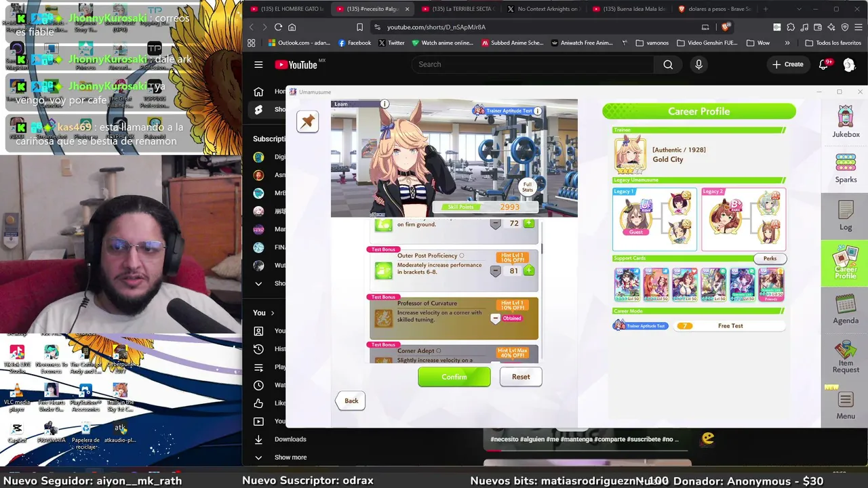Bookmark this page in the address bar
868x488 pixels.
tap(359, 27)
